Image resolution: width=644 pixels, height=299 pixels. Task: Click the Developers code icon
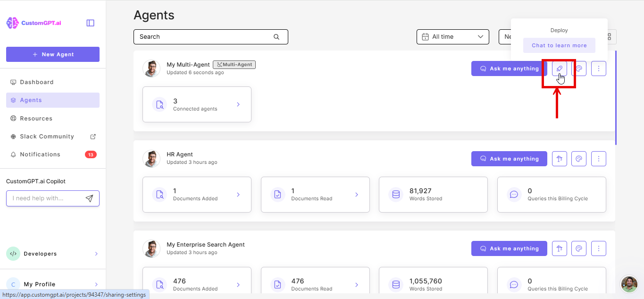coord(13,254)
